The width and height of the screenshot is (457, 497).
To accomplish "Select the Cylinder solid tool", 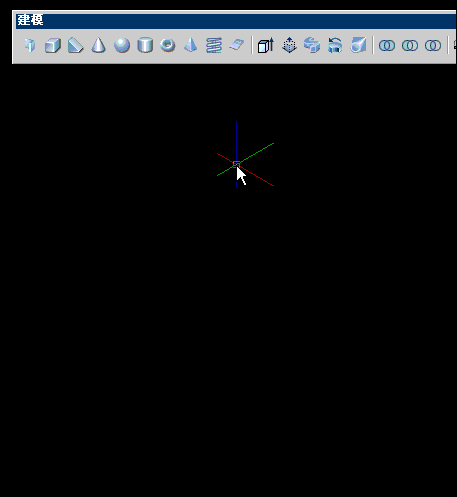I will coord(145,45).
